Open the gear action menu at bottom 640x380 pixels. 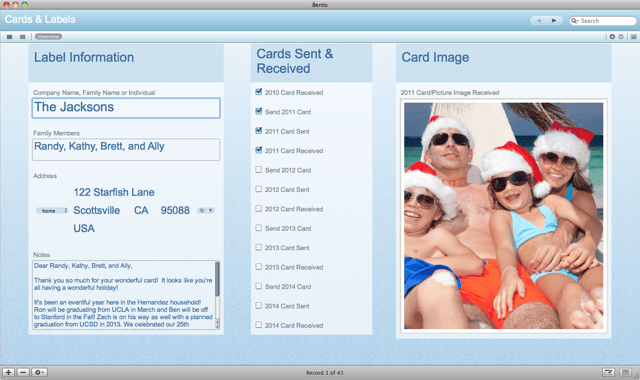40,372
